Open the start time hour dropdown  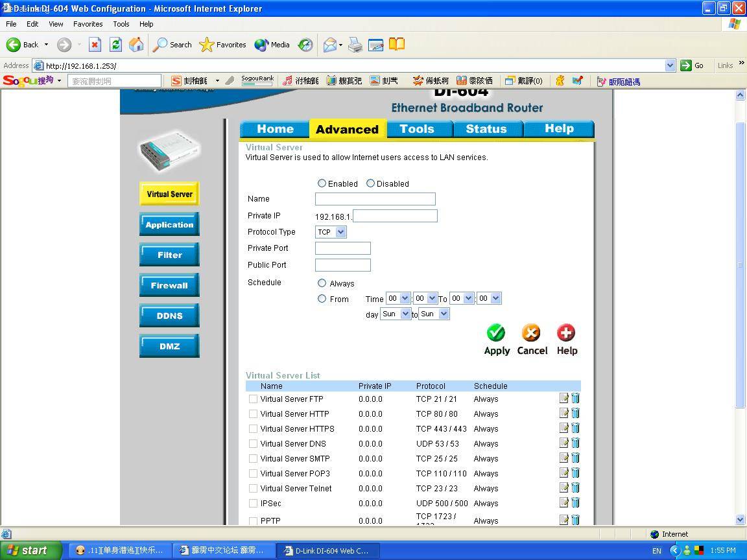[x=398, y=299]
